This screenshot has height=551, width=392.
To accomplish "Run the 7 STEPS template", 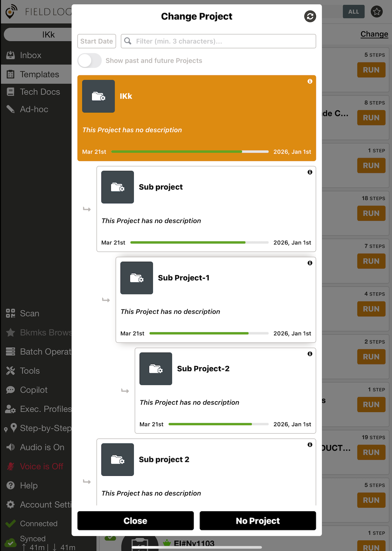I will coord(371,261).
